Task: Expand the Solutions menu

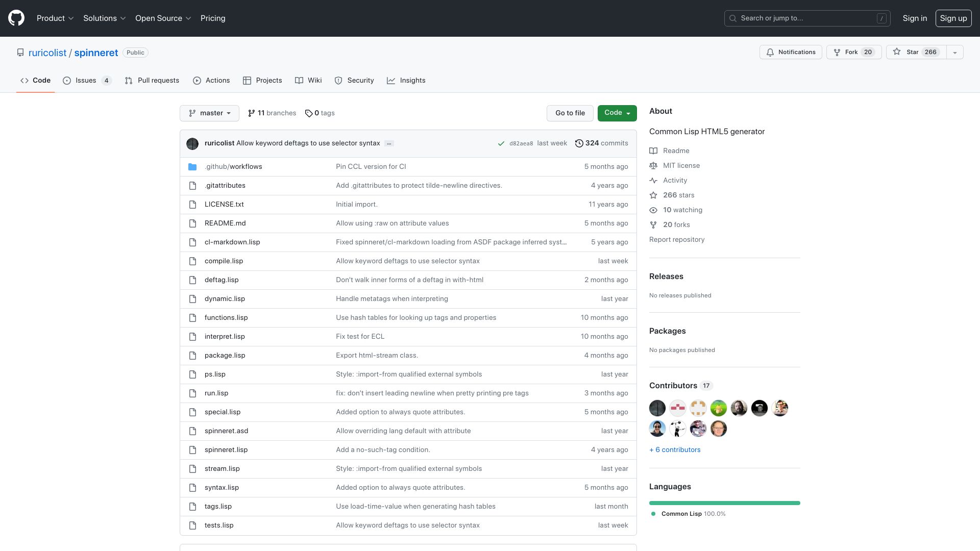Action: pyautogui.click(x=105, y=18)
